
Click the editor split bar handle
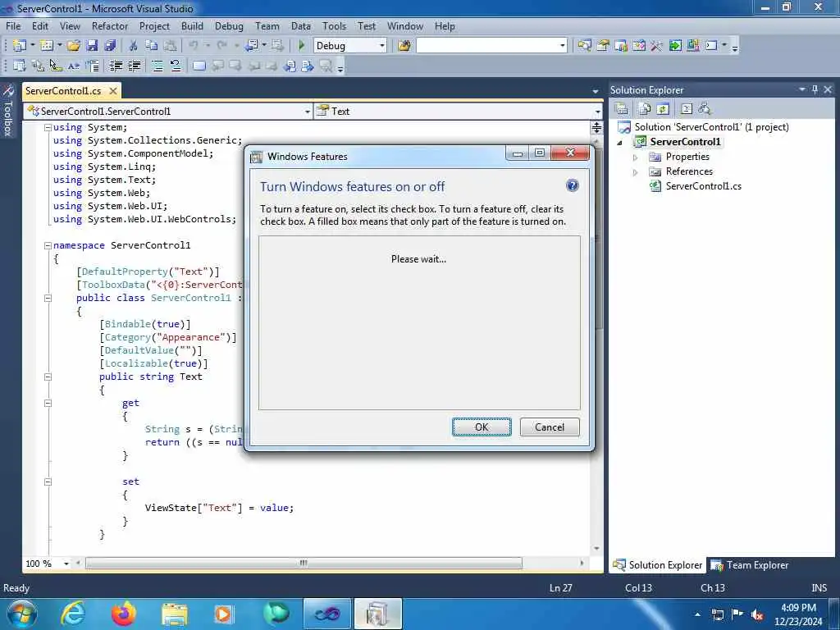click(597, 127)
